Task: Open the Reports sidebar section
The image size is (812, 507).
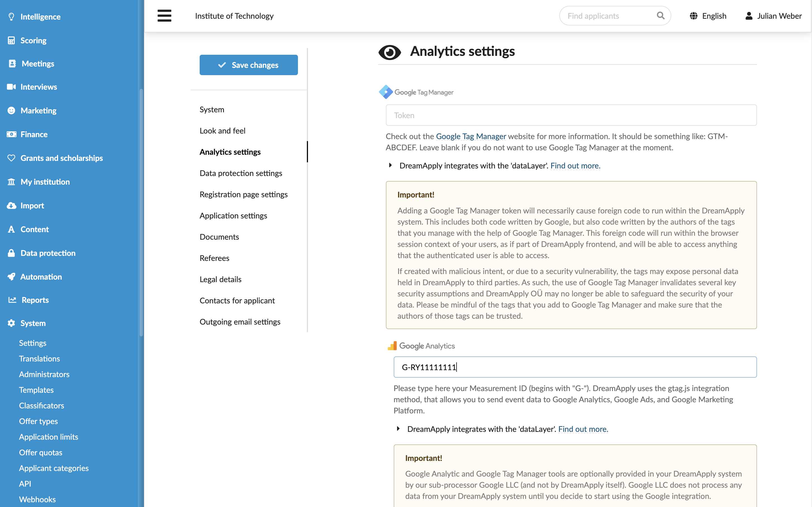Action: (35, 300)
